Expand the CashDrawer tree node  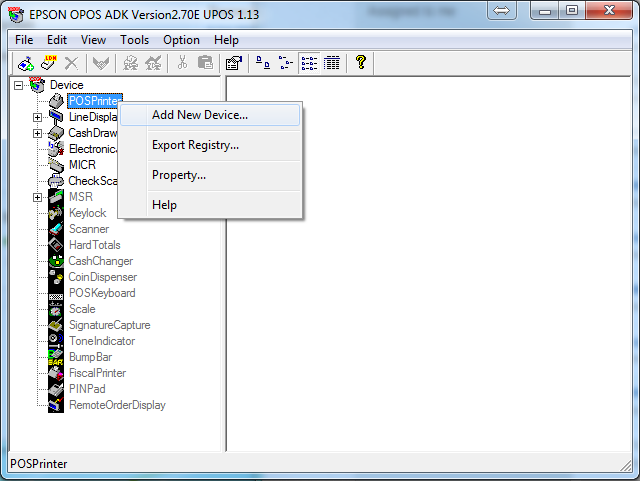point(37,134)
